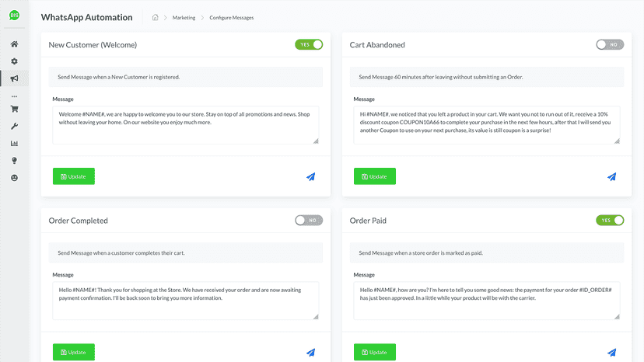Screen dimensions: 644x362
Task: Click the New Customer (Welcome) heading
Action: tap(93, 45)
